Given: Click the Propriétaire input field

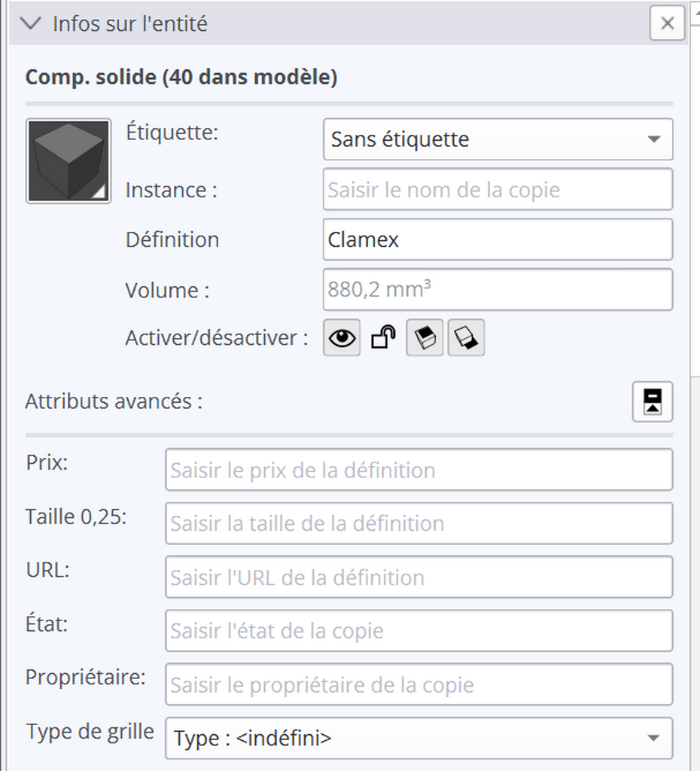Looking at the screenshot, I should coord(418,684).
